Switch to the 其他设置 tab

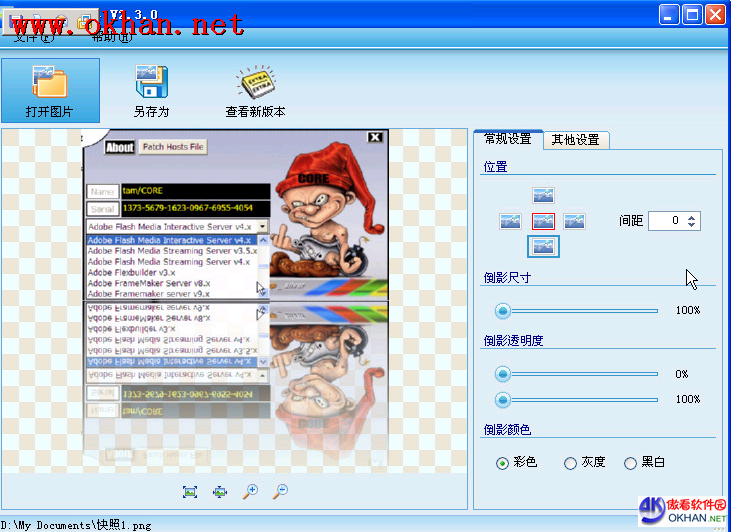pos(576,140)
